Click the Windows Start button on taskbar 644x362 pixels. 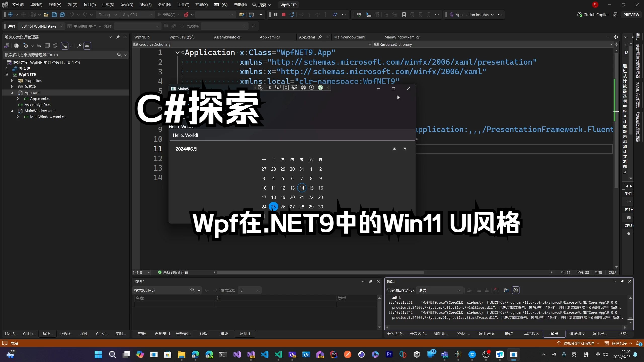[98, 354]
